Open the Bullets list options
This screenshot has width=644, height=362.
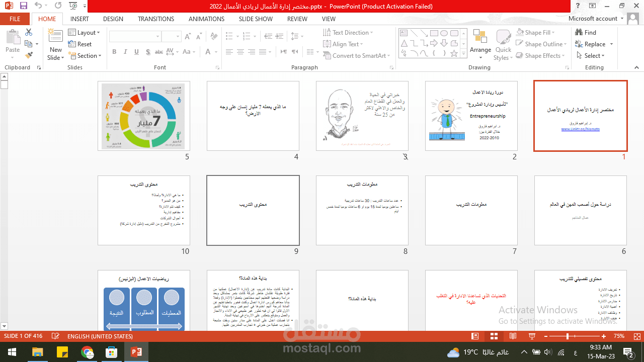click(x=237, y=36)
